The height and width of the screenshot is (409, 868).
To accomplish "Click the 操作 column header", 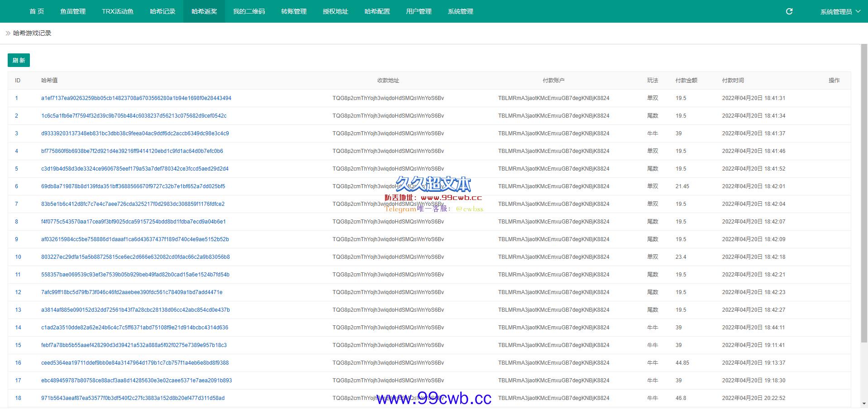I will [834, 81].
